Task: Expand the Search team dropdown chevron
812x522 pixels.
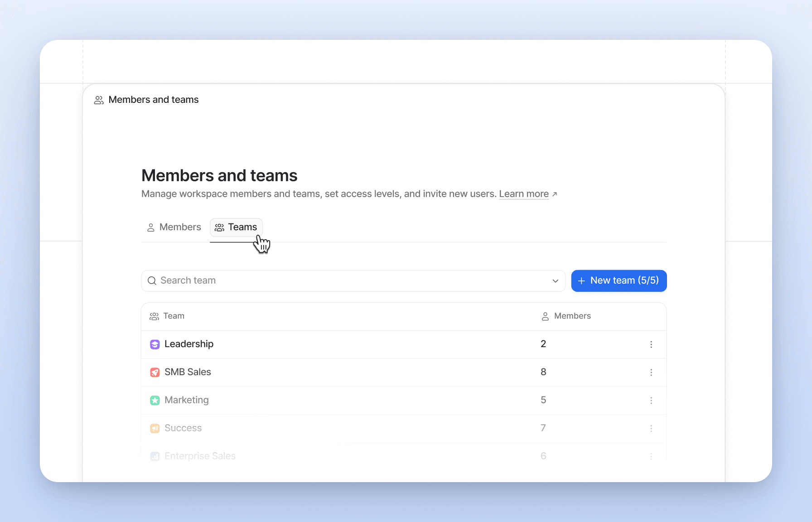Action: coord(556,281)
